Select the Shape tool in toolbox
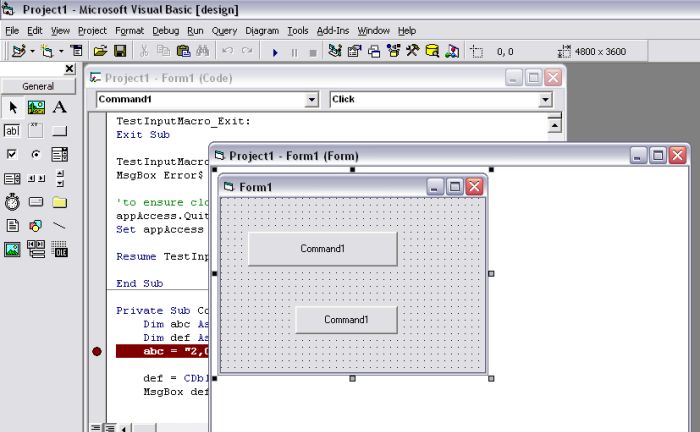700x432 pixels. pyautogui.click(x=36, y=226)
